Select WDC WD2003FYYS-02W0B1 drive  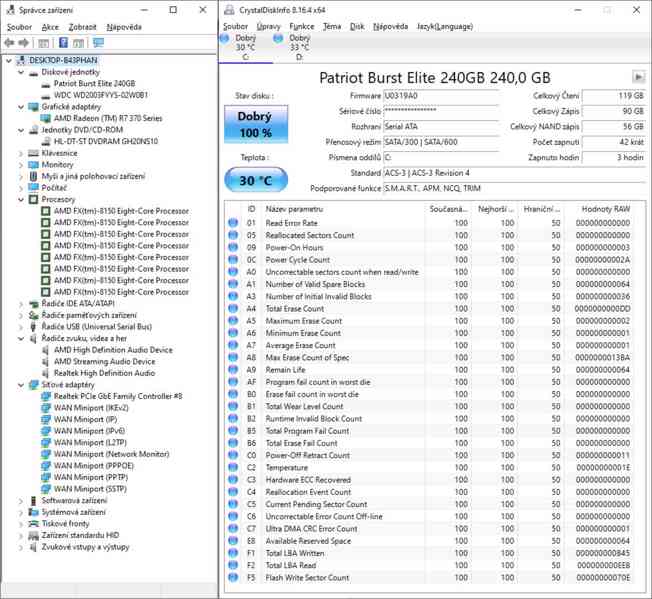pos(101,95)
